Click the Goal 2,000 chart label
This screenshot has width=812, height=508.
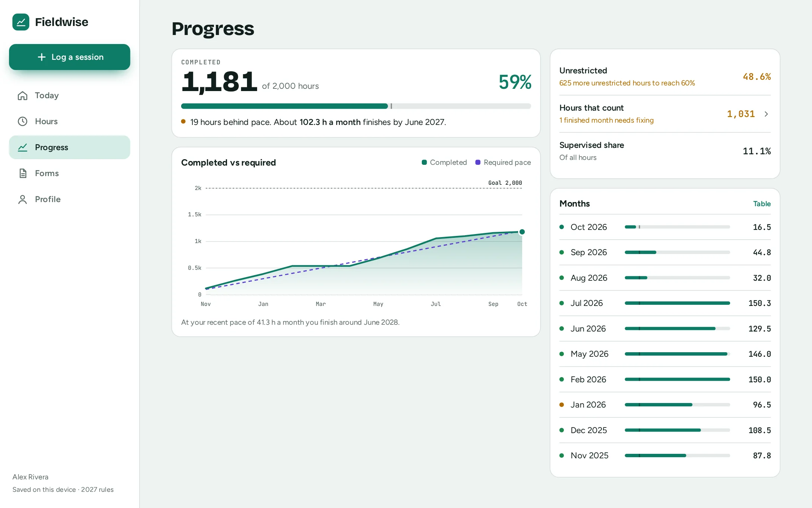(x=505, y=183)
